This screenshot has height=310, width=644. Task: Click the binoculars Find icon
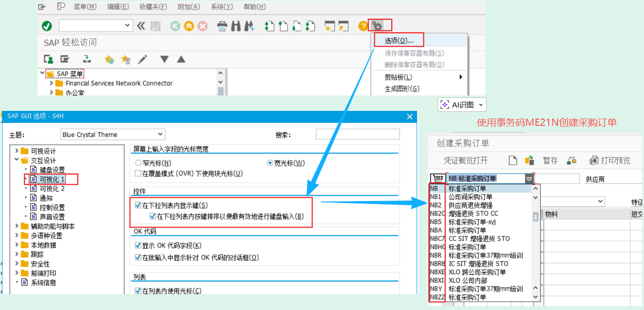coord(236,26)
